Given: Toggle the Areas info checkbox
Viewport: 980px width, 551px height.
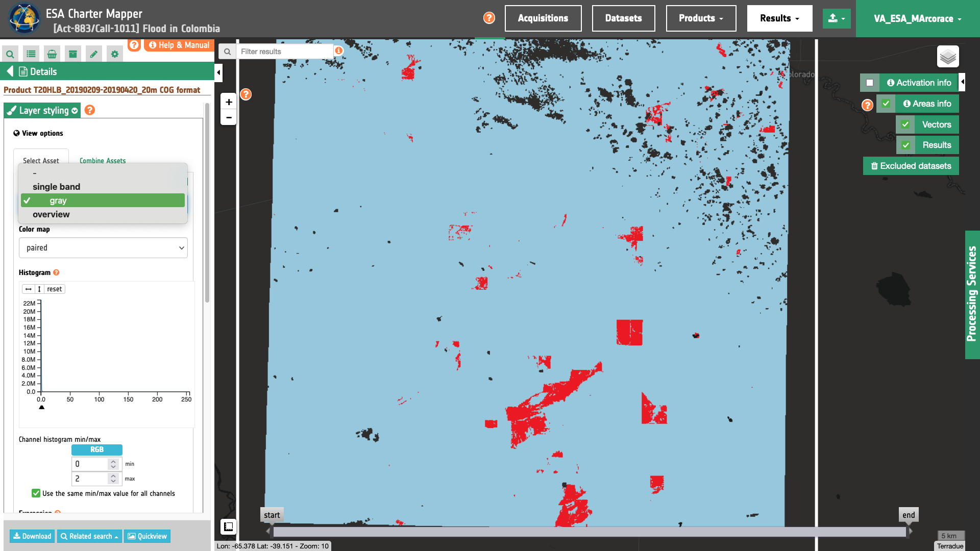Looking at the screenshot, I should click(x=886, y=104).
